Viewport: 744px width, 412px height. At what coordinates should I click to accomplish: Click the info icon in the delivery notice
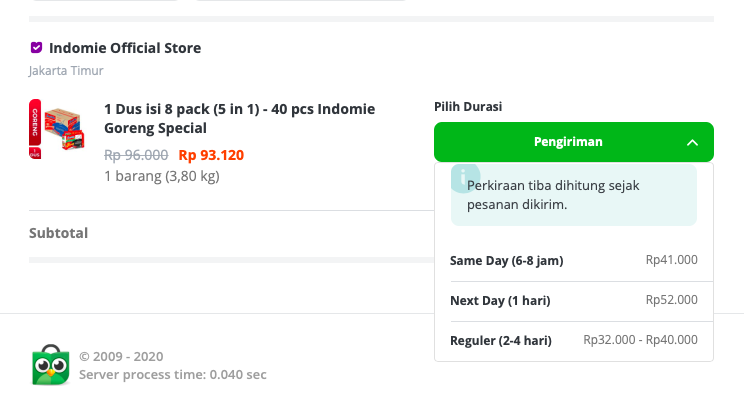(463, 178)
